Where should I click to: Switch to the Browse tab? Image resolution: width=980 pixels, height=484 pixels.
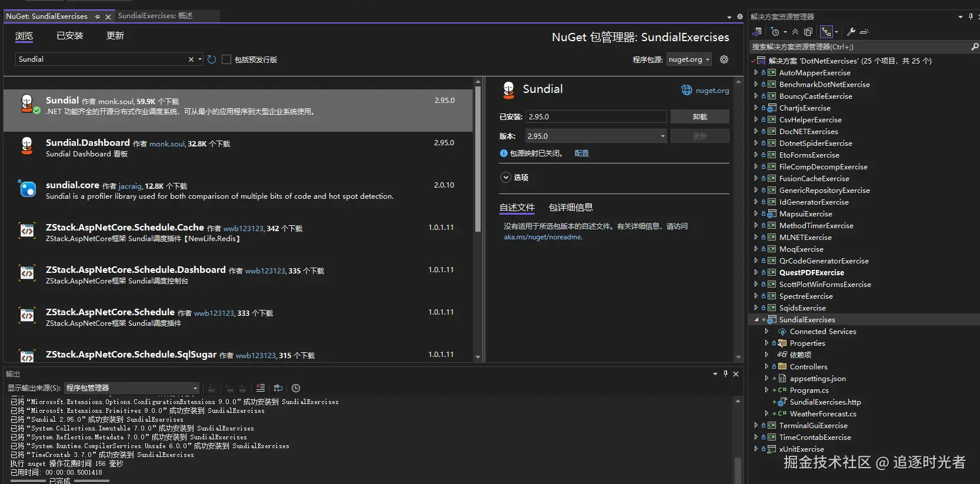point(24,36)
